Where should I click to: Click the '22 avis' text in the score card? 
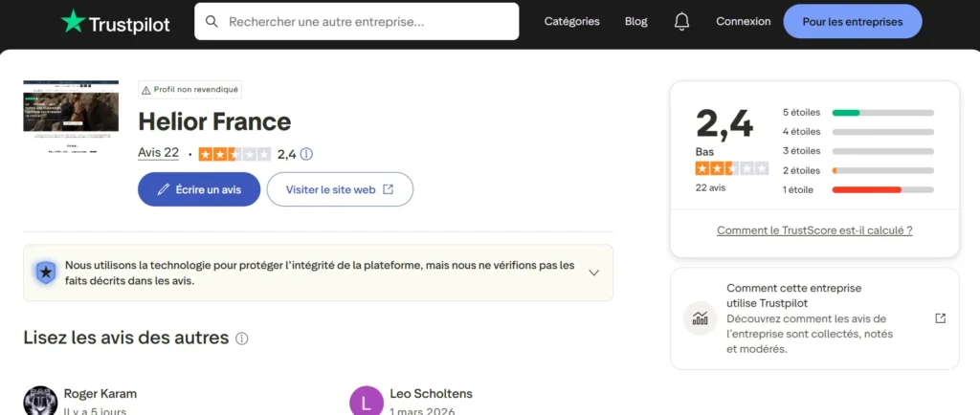[711, 187]
